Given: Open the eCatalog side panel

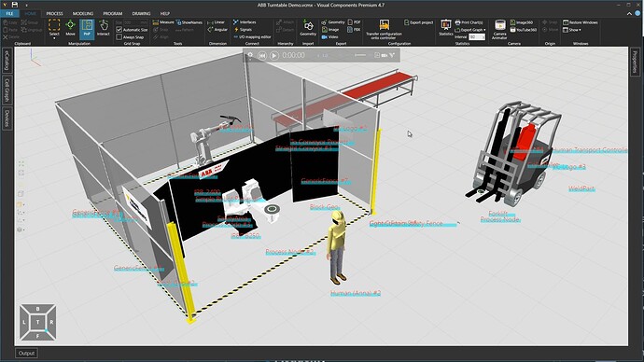Looking at the screenshot, I should [x=7, y=61].
